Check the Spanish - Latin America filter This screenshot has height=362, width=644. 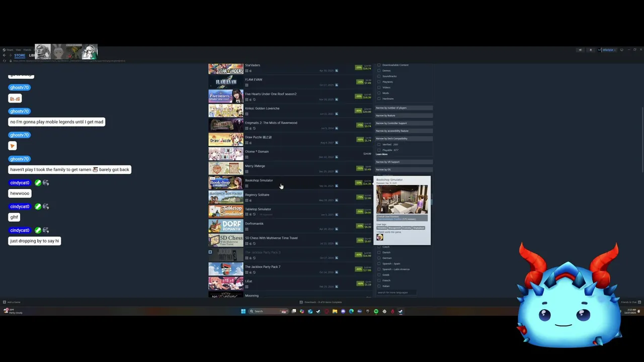379,269
